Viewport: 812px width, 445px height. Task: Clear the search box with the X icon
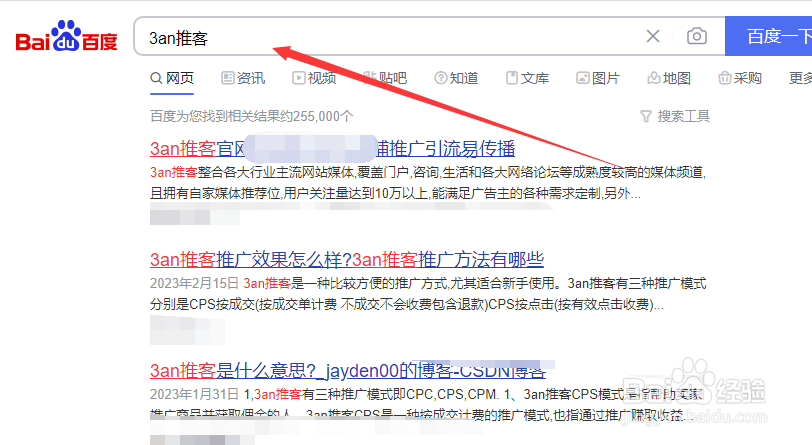pos(653,36)
